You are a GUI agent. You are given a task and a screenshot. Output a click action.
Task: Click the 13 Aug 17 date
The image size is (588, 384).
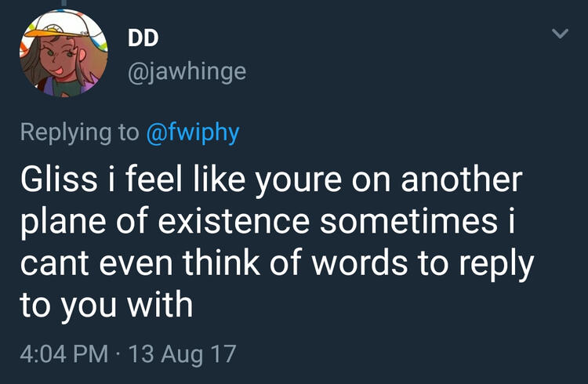181,352
